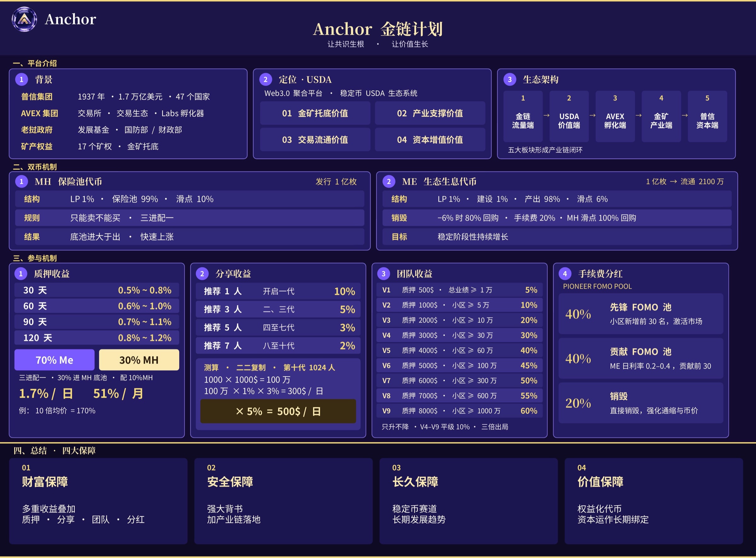The height and width of the screenshot is (558, 756).
Task: Click the 20% 销毁 card
Action: (x=641, y=403)
